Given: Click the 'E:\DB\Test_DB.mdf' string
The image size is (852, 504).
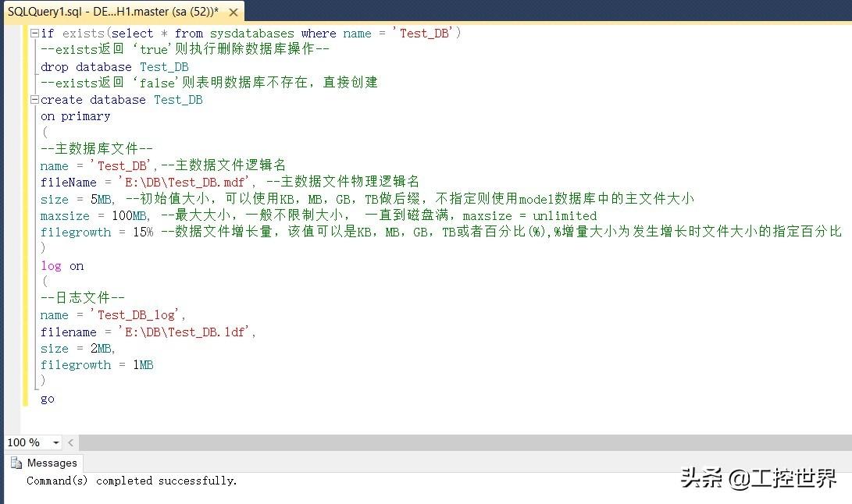Looking at the screenshot, I should pos(184,182).
